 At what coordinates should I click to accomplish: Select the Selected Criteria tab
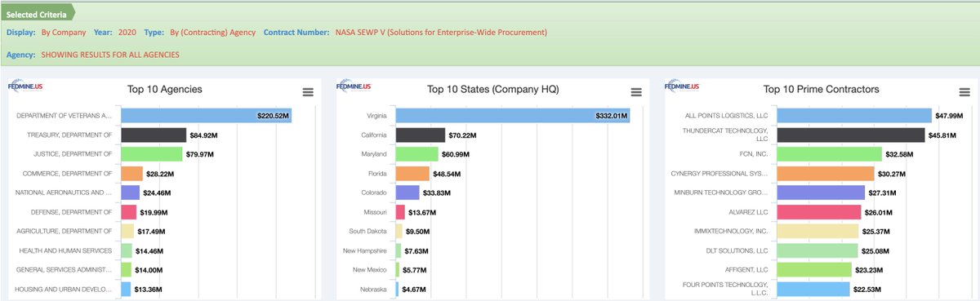[x=38, y=14]
